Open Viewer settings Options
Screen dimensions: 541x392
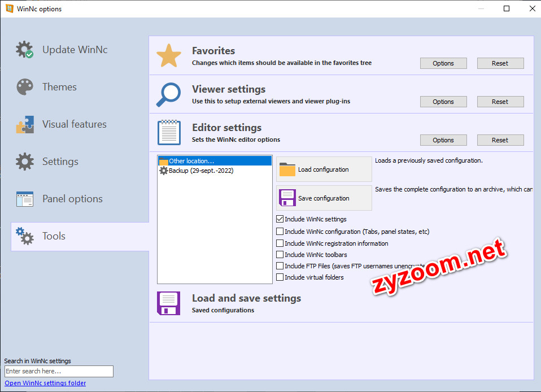[443, 102]
